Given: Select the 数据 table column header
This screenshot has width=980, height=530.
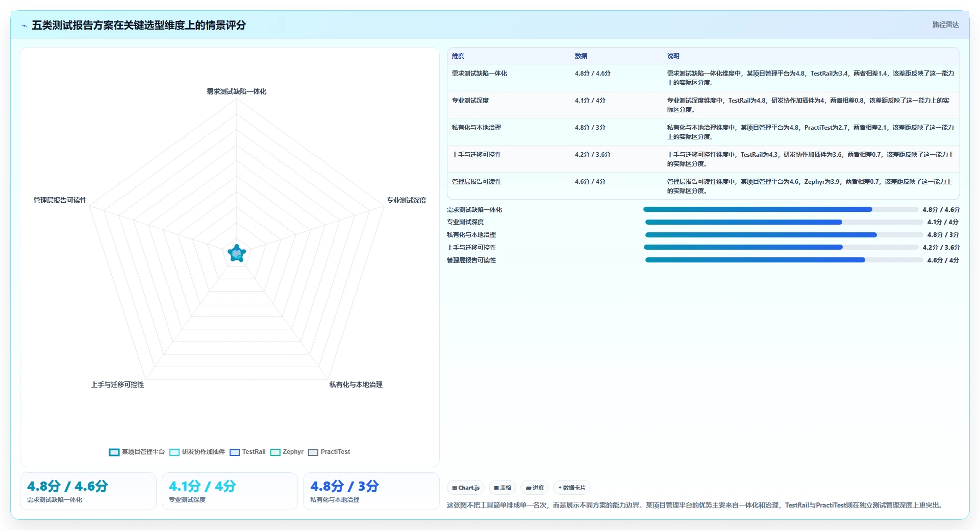Looking at the screenshot, I should pyautogui.click(x=581, y=56).
